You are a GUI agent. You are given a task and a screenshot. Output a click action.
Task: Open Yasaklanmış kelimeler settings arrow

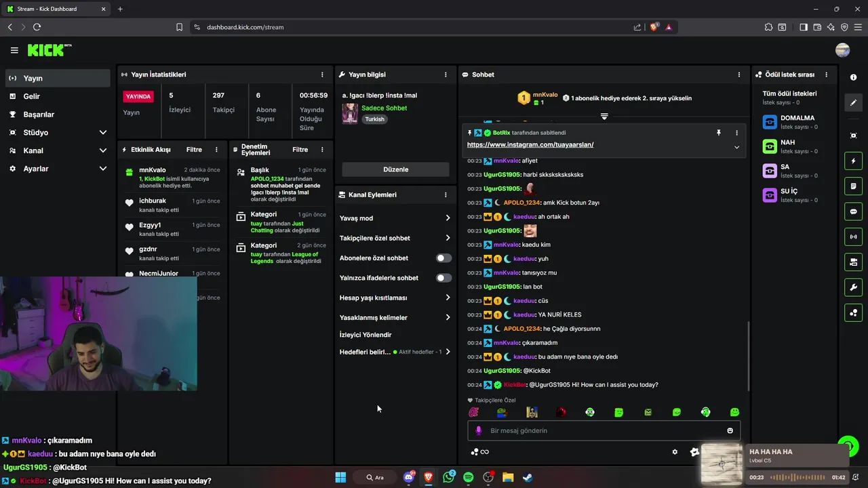pos(448,317)
